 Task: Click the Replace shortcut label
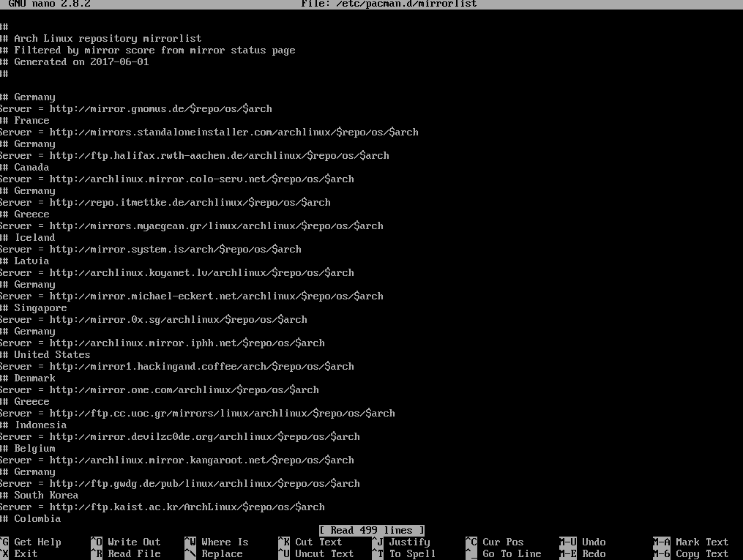coord(222,554)
